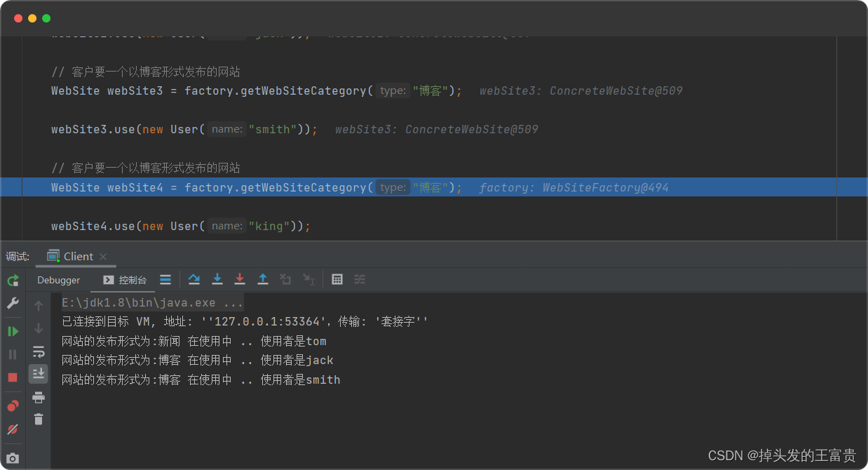
Task: Click console line with user smith
Action: tap(201, 380)
